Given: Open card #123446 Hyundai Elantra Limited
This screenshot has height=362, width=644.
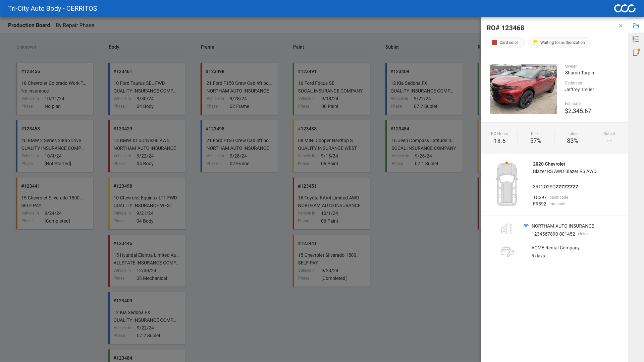Looking at the screenshot, I should point(147,261).
